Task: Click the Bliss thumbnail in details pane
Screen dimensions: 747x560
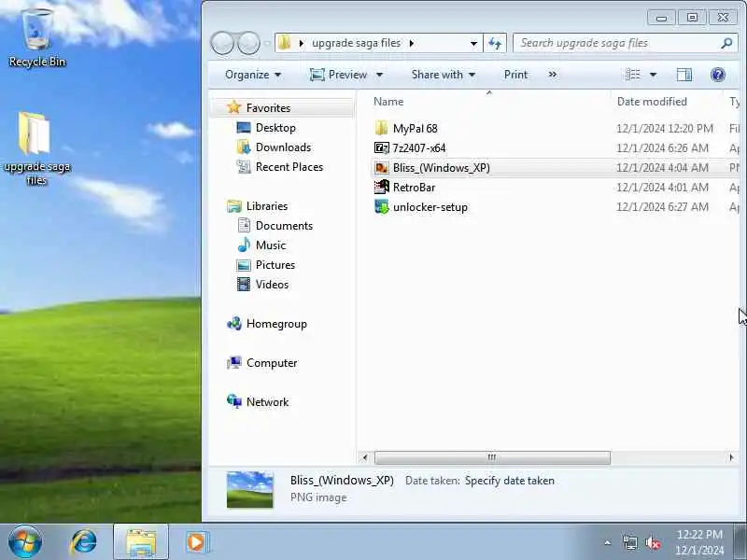Action: [x=250, y=489]
